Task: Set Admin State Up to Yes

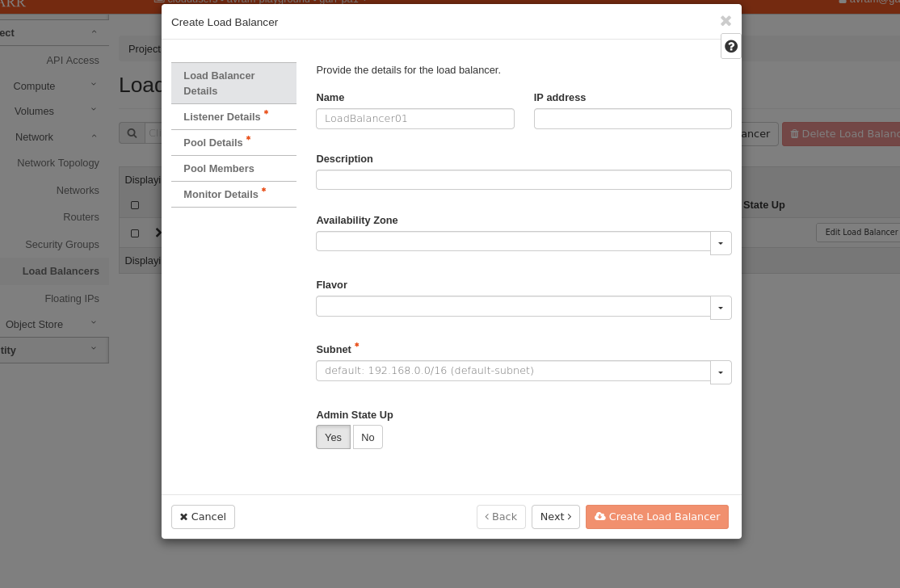Action: (333, 437)
